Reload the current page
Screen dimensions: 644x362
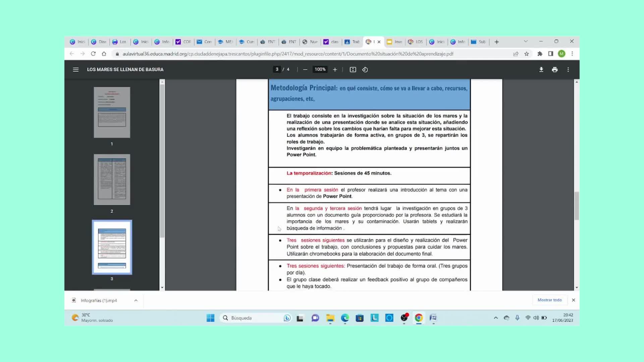pyautogui.click(x=93, y=54)
